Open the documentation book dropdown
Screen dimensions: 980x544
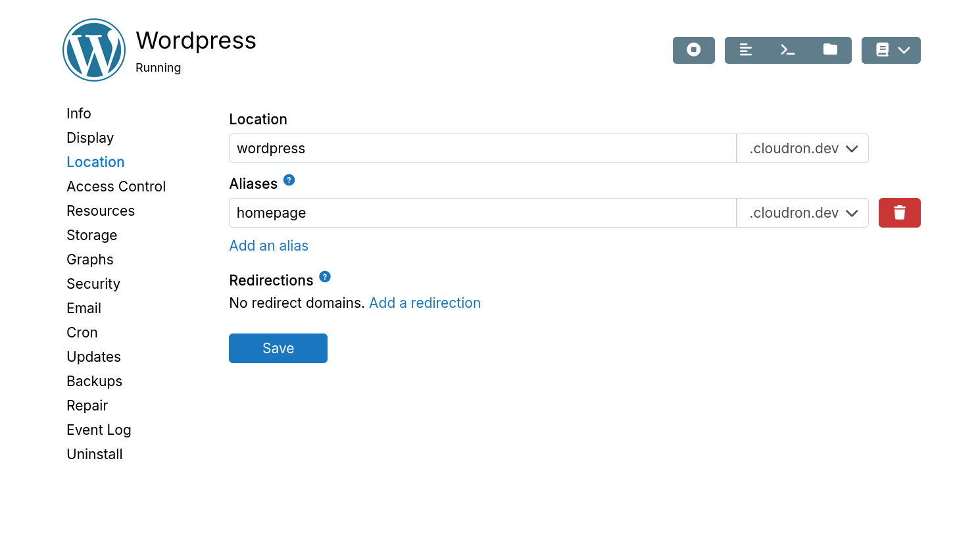coord(891,50)
